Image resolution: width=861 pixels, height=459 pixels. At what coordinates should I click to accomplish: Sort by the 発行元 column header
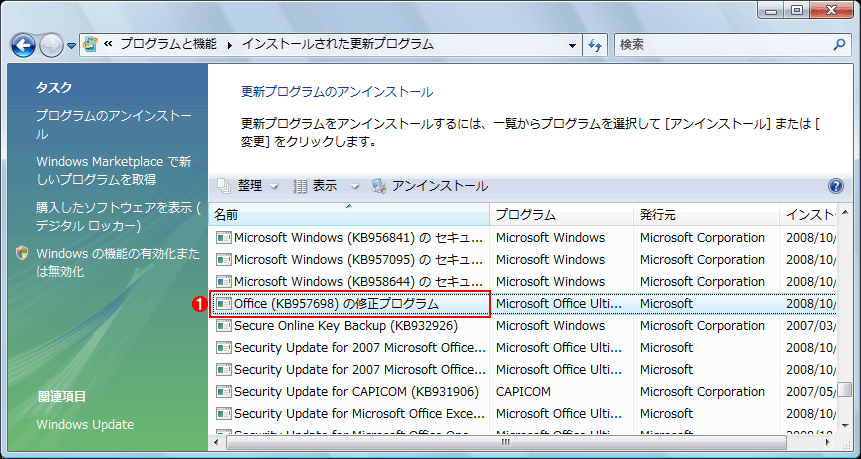[706, 215]
